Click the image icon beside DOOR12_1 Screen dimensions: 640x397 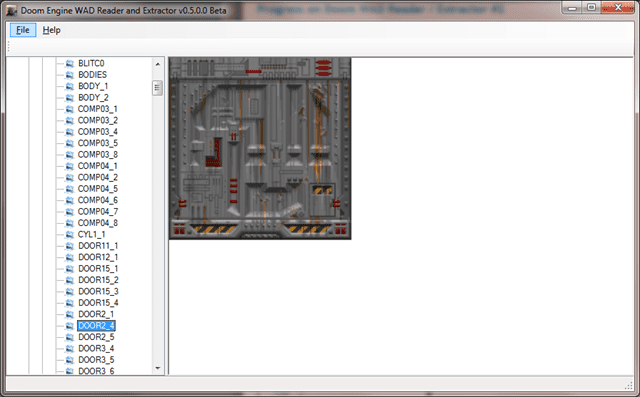tap(70, 257)
